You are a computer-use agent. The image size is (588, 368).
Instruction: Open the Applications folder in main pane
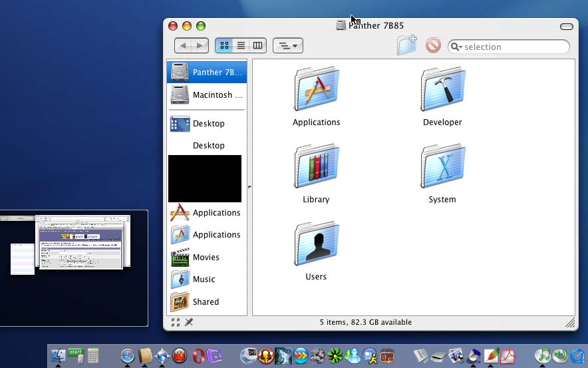[316, 90]
